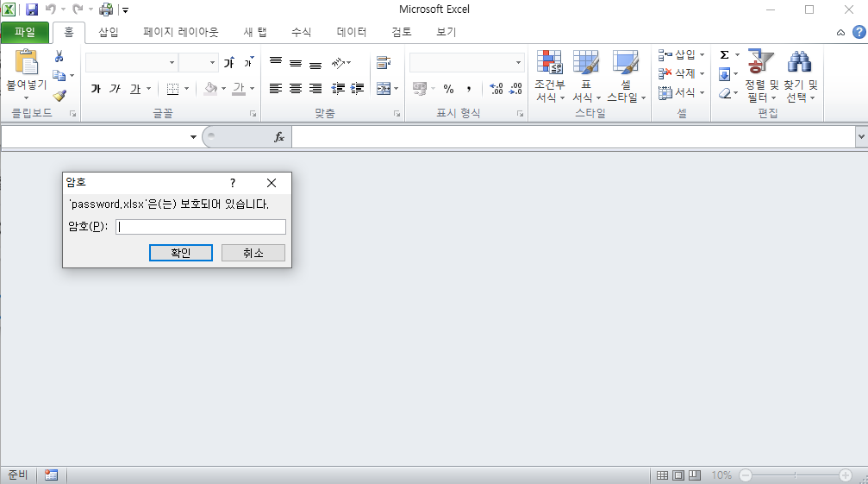Click the percent style icon

[x=448, y=89]
